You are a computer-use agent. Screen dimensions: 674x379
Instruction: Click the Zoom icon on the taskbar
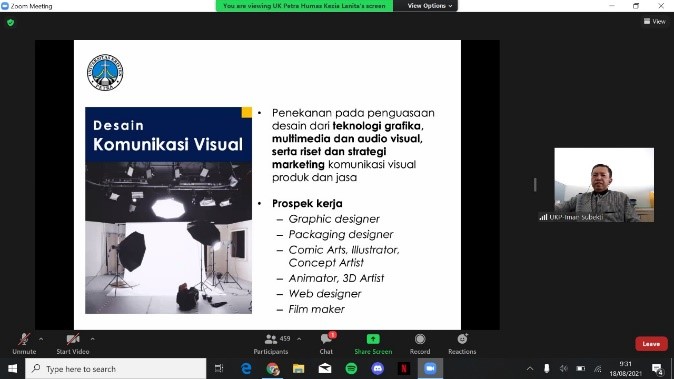point(430,369)
